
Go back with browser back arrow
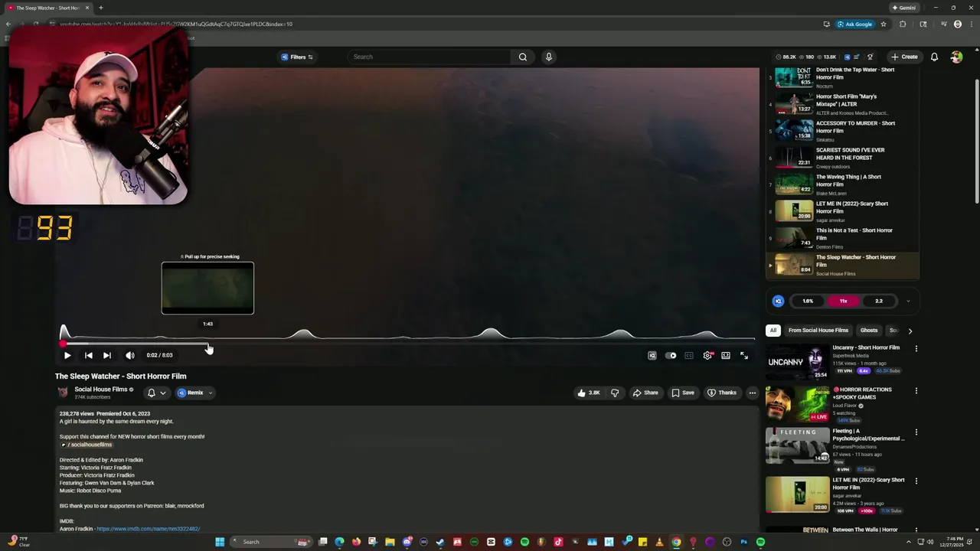coord(8,24)
